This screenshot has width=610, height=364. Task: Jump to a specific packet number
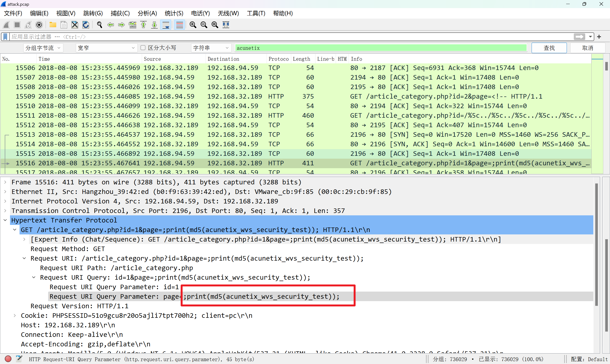tap(133, 25)
